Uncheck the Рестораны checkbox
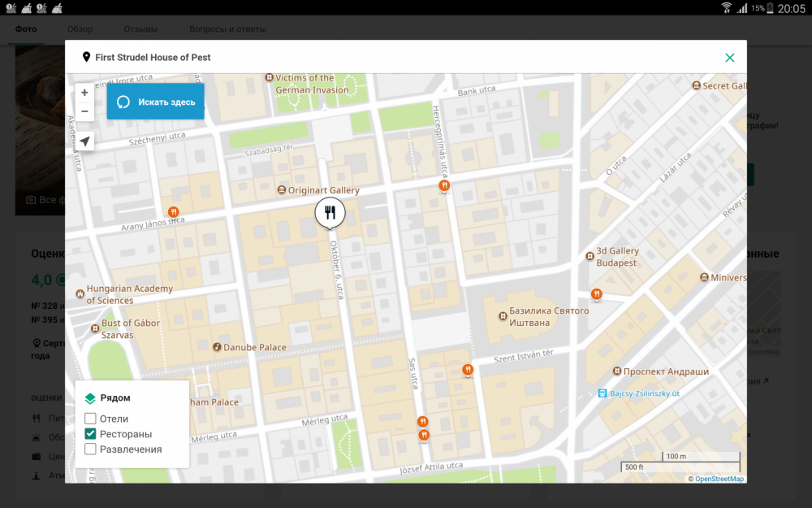 click(91, 434)
